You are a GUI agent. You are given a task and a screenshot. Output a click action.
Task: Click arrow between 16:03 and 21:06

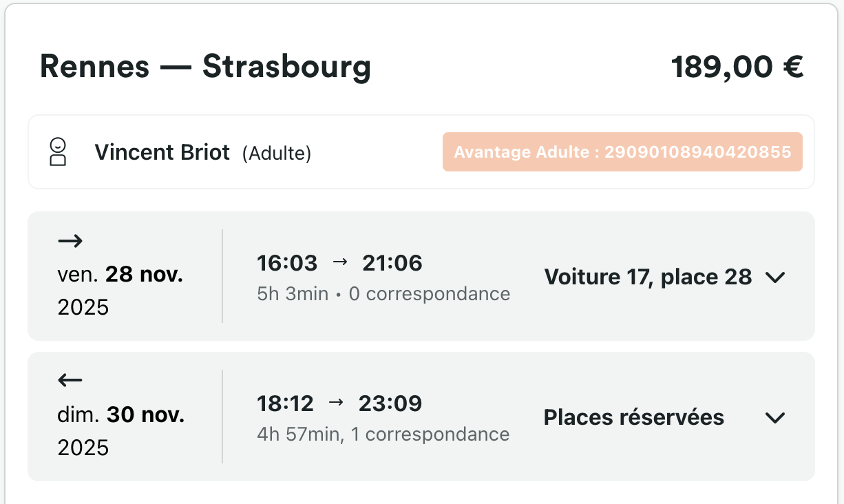coord(340,262)
